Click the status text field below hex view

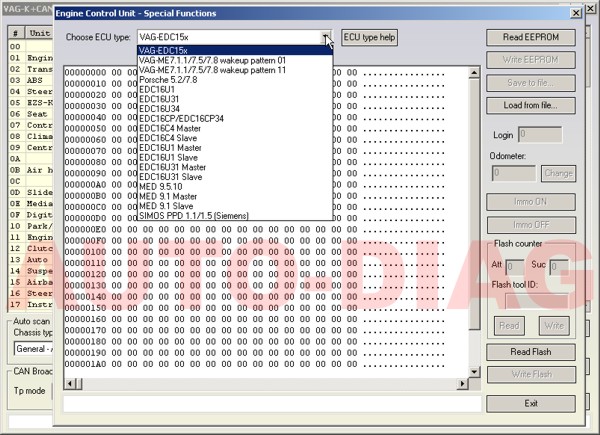point(272,404)
